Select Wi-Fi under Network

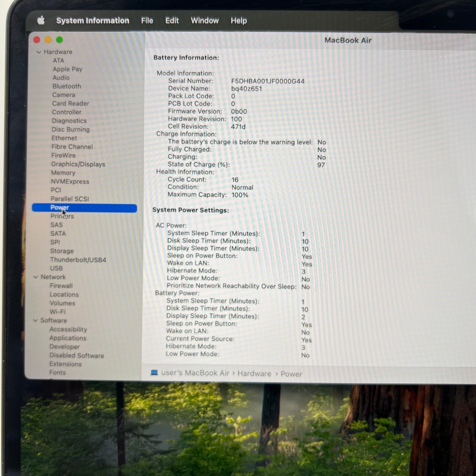coord(57,312)
